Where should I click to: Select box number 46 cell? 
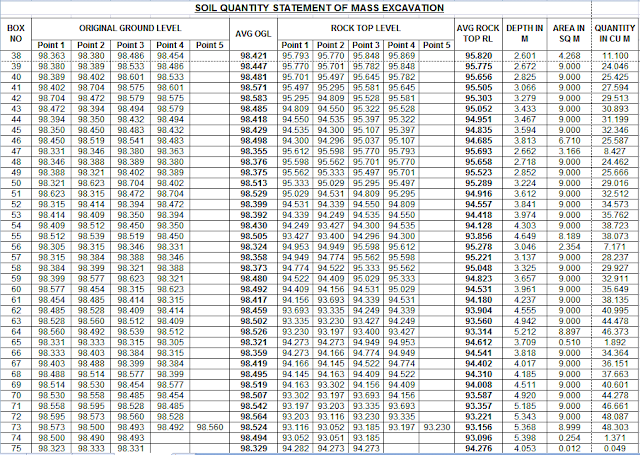click(x=16, y=141)
